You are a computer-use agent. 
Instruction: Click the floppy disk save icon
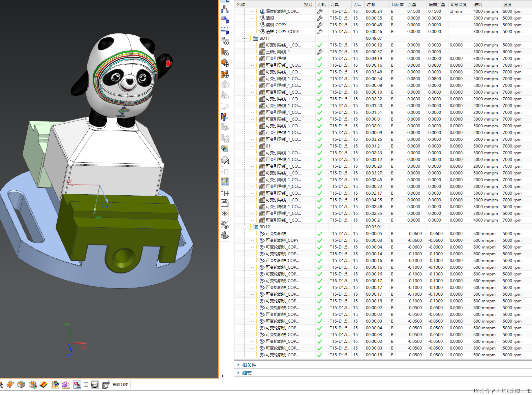coord(225,203)
